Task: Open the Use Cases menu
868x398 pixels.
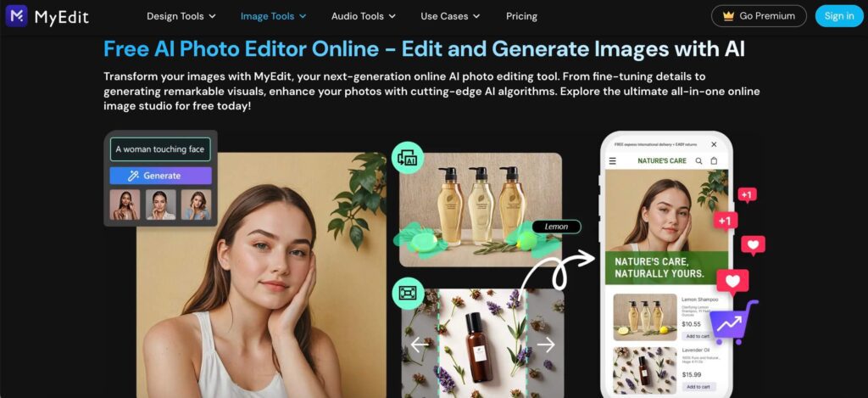Action: (x=450, y=16)
